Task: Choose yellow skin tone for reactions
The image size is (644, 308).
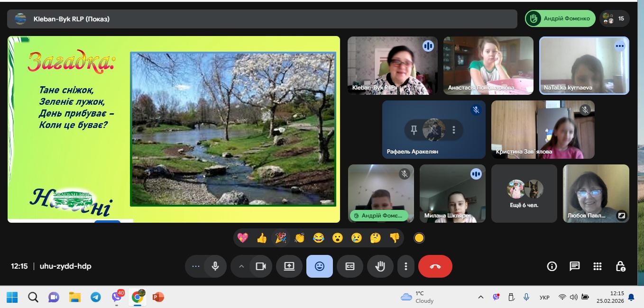Action: [419, 238]
